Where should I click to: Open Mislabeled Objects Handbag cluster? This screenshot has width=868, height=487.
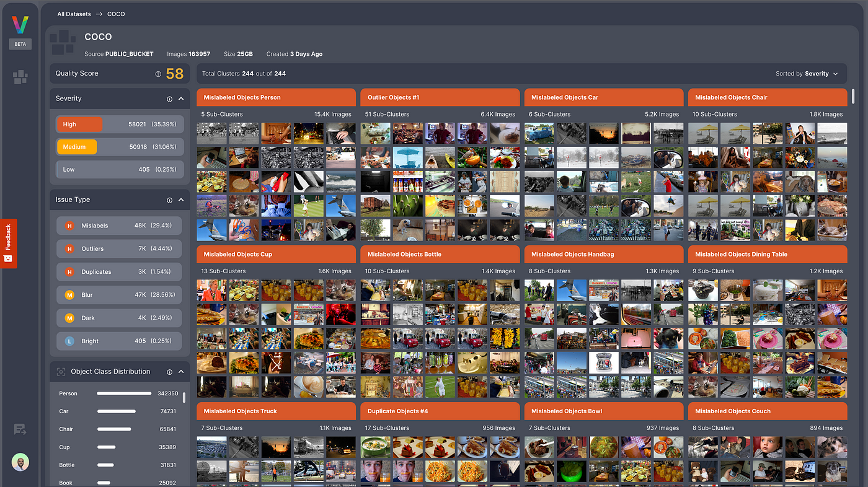[604, 254]
